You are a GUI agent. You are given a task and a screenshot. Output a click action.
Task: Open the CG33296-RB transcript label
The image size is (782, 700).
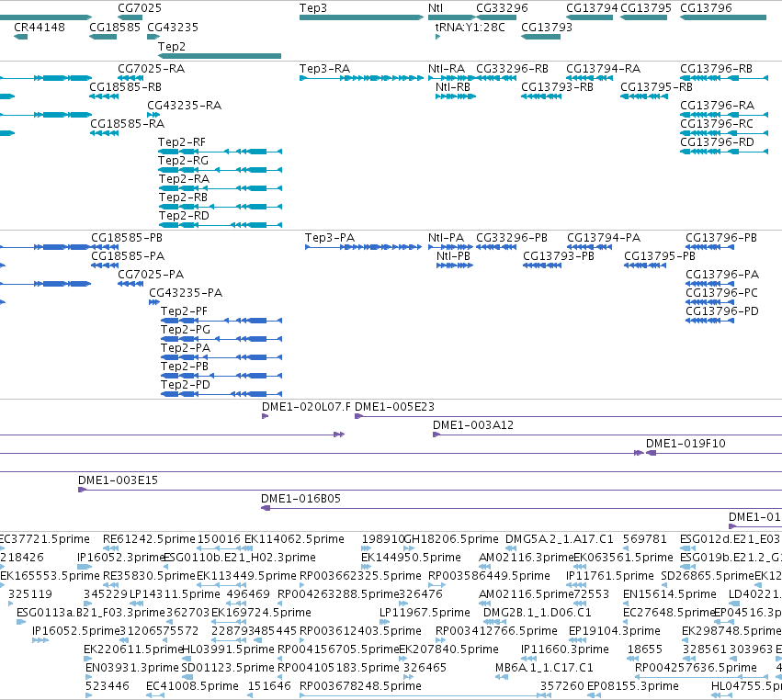[512, 68]
